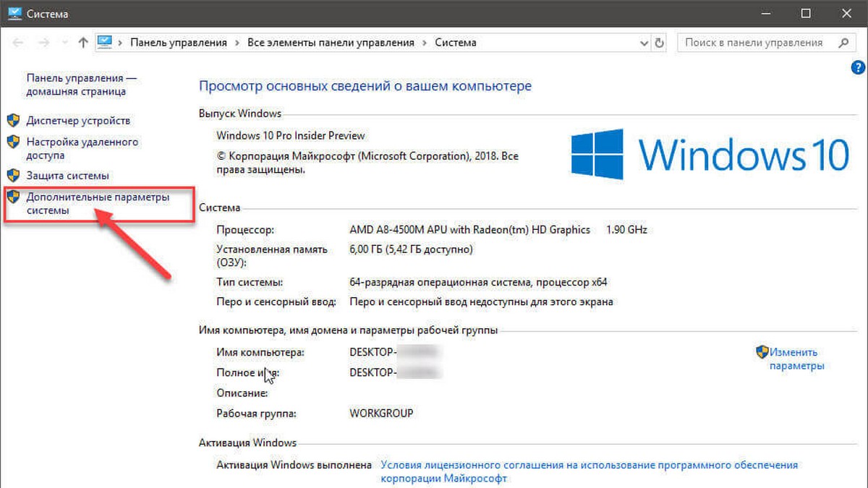This screenshot has height=488, width=868.
Task: Select the WORKGROUP value
Action: (381, 414)
